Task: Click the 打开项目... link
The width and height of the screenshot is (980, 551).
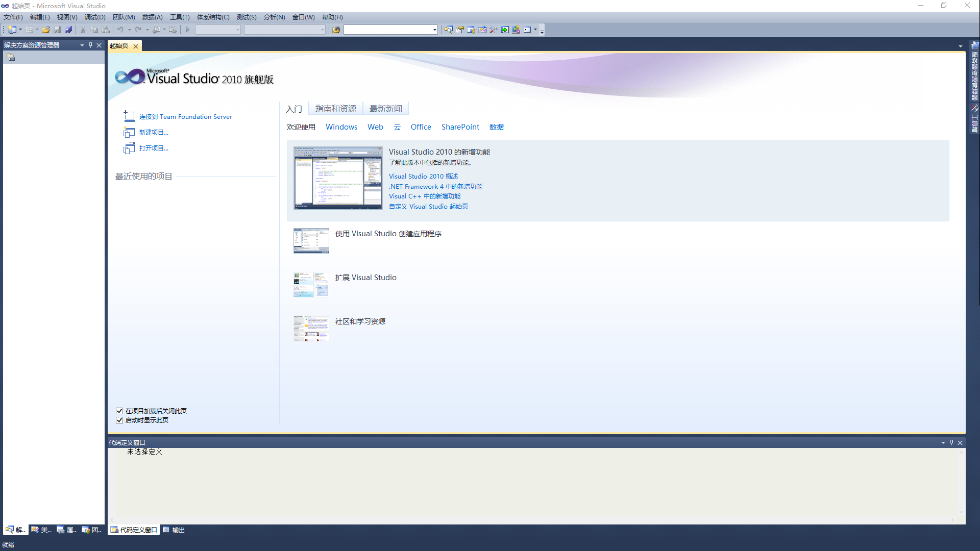Action: 154,148
